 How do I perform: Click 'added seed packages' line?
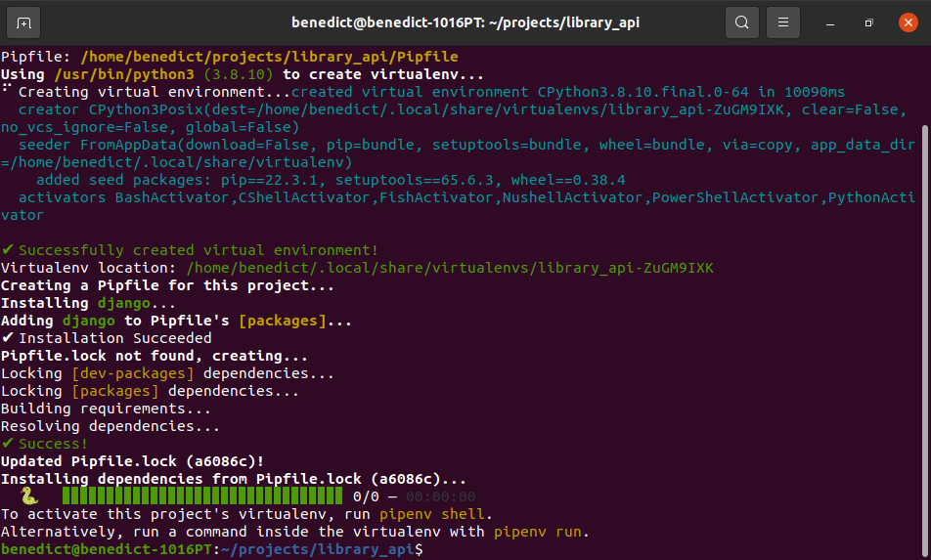coord(331,181)
